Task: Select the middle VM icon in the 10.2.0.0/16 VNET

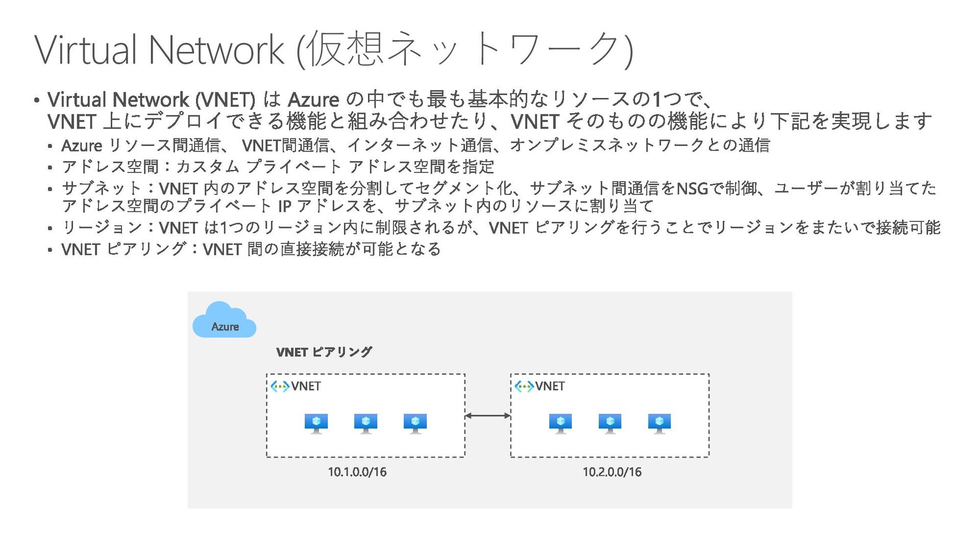Action: (x=610, y=424)
